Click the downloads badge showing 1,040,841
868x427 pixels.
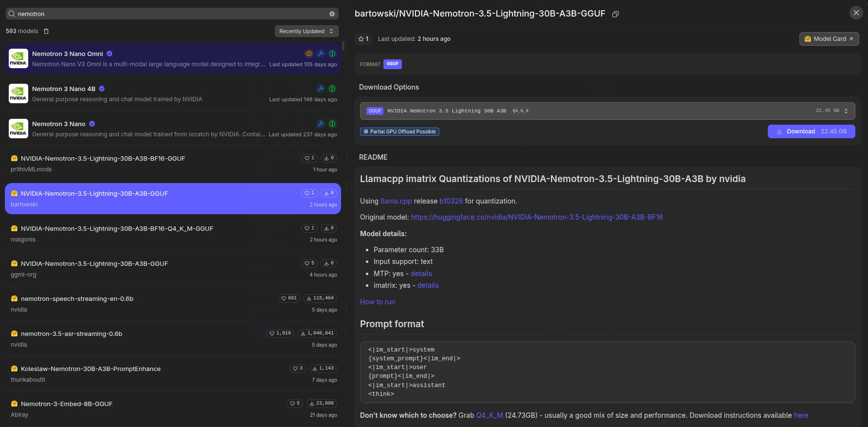pos(317,333)
